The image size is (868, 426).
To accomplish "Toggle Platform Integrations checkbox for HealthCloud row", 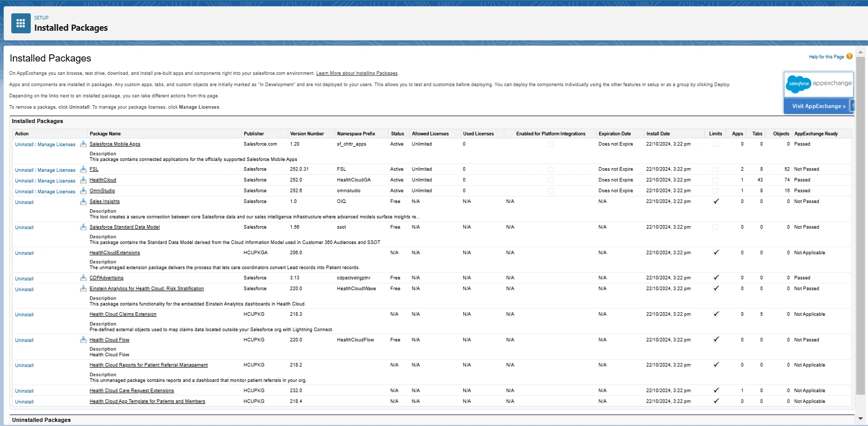I will pos(550,180).
